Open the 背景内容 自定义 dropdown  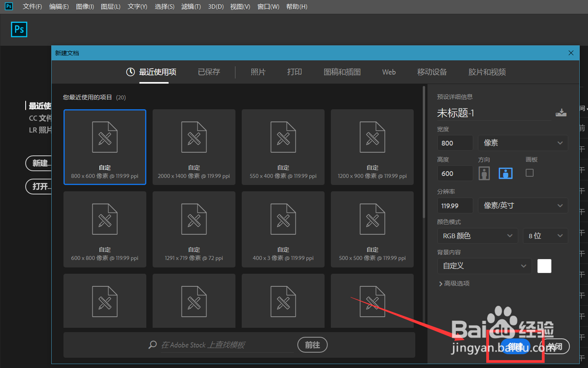[485, 266]
